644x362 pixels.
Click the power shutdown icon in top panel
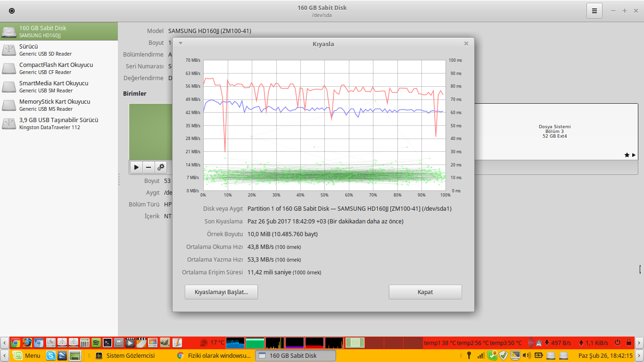[618, 343]
